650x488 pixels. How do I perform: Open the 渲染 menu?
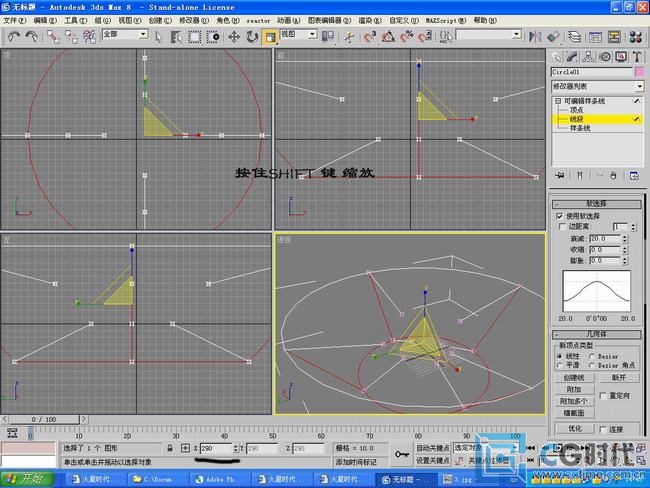point(370,20)
